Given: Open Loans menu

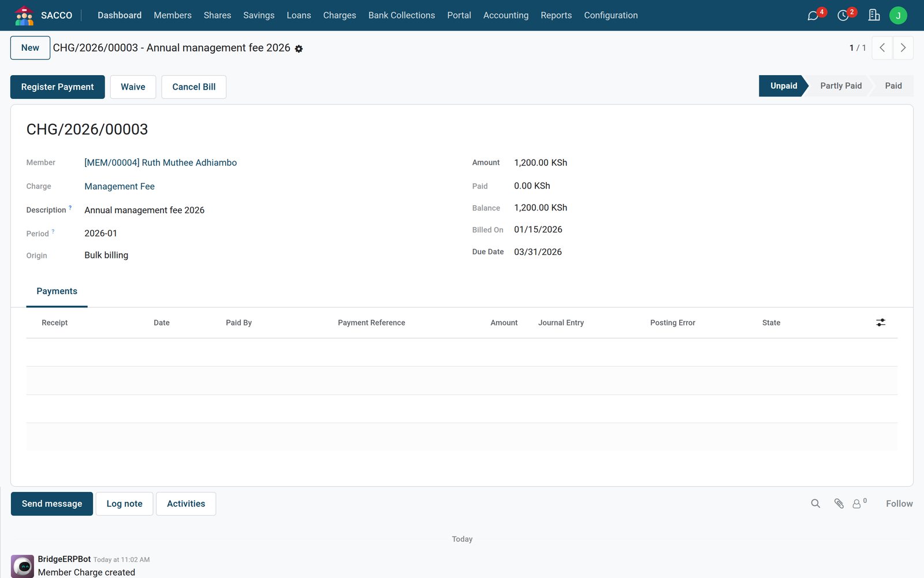Looking at the screenshot, I should pyautogui.click(x=299, y=16).
